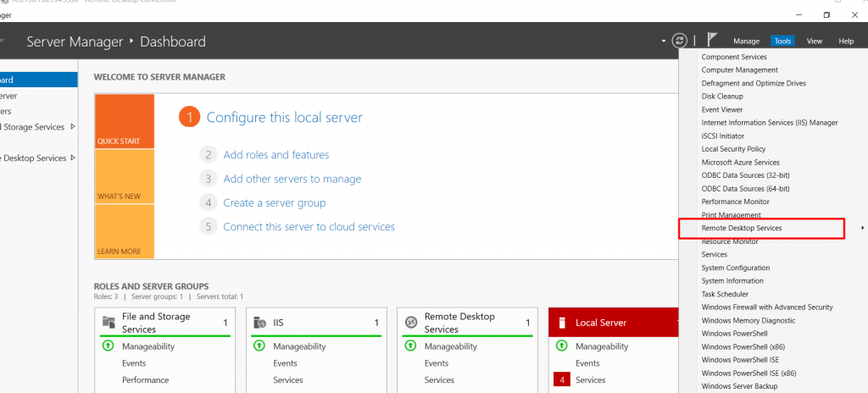
Task: Click Add roles and features link
Action: pos(275,155)
